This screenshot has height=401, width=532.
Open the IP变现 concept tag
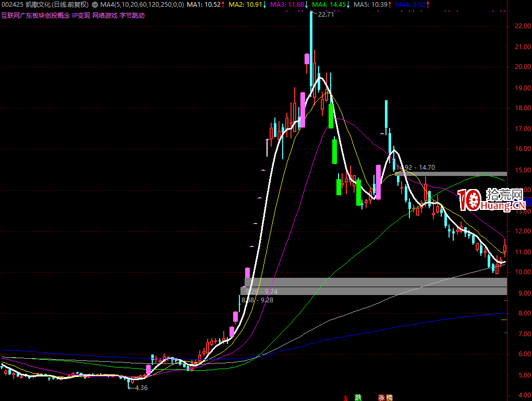[x=81, y=15]
